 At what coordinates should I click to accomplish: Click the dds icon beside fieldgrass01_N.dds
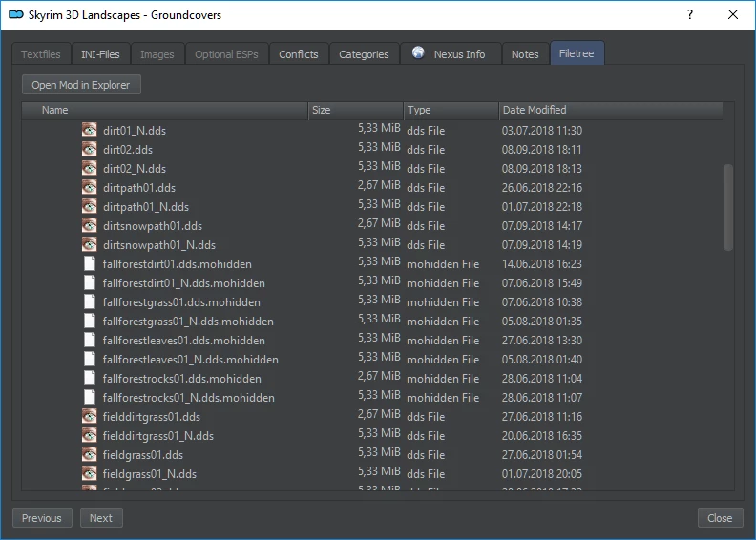[89, 473]
